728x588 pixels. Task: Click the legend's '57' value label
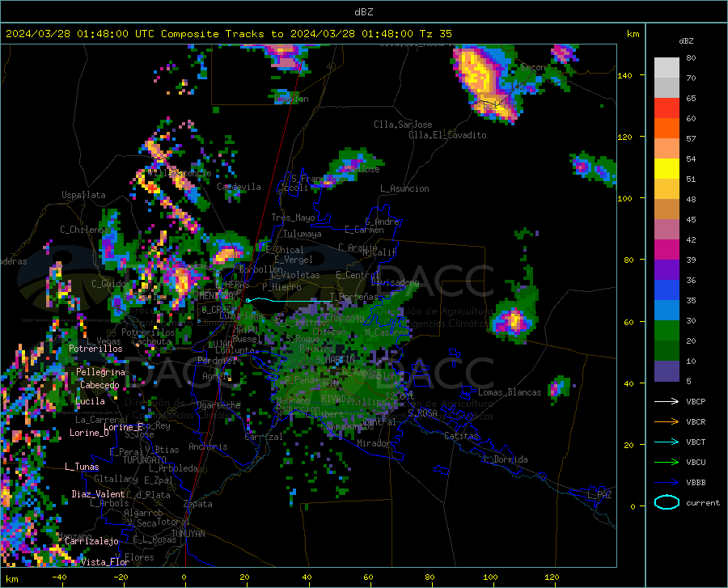[x=691, y=139]
